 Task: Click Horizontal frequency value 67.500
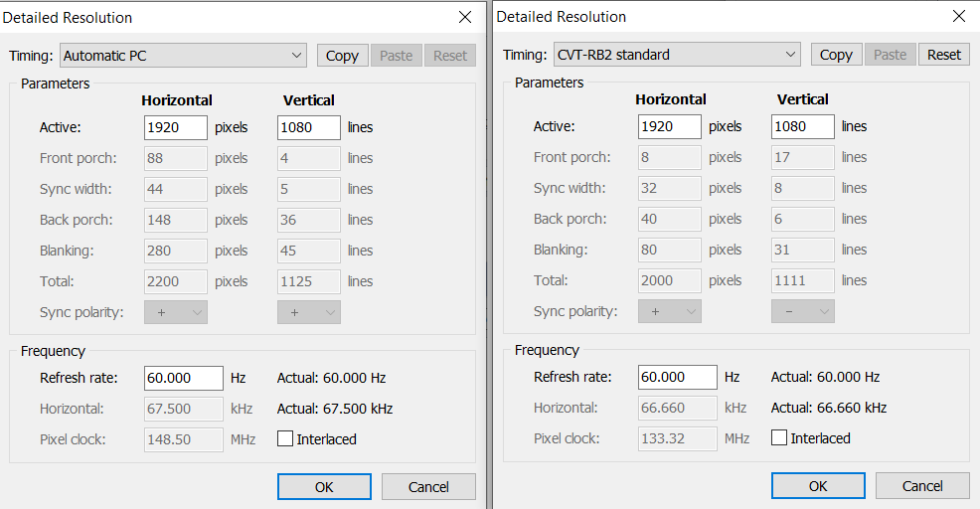click(x=183, y=409)
